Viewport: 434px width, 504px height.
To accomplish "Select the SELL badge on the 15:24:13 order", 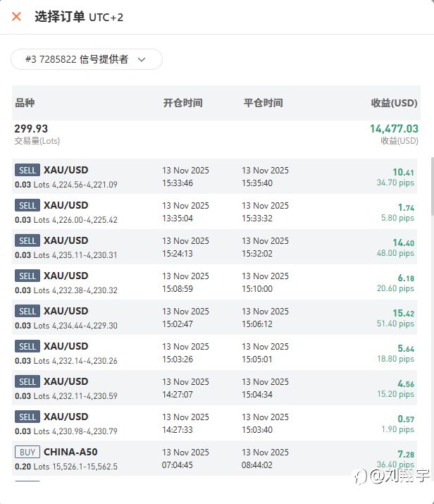I will [x=27, y=240].
